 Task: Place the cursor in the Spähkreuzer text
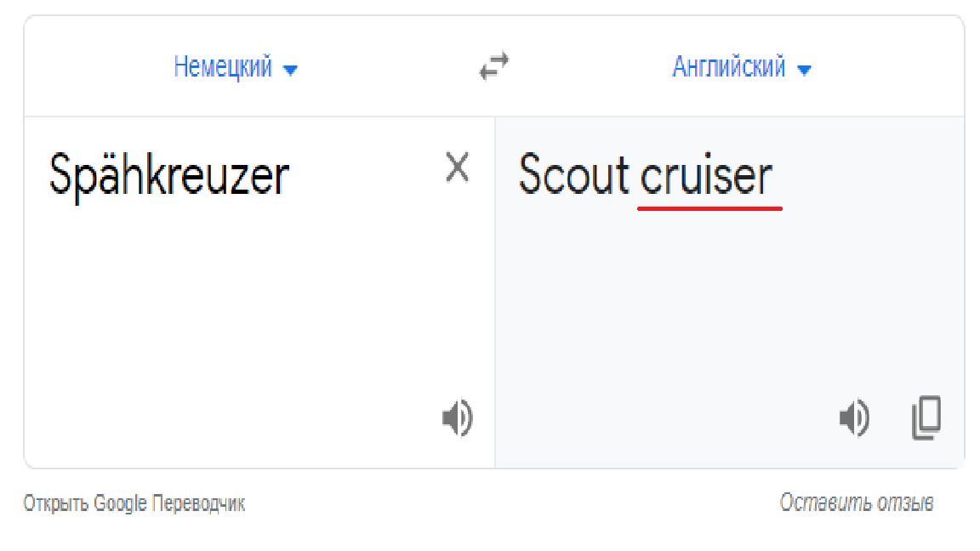(168, 175)
